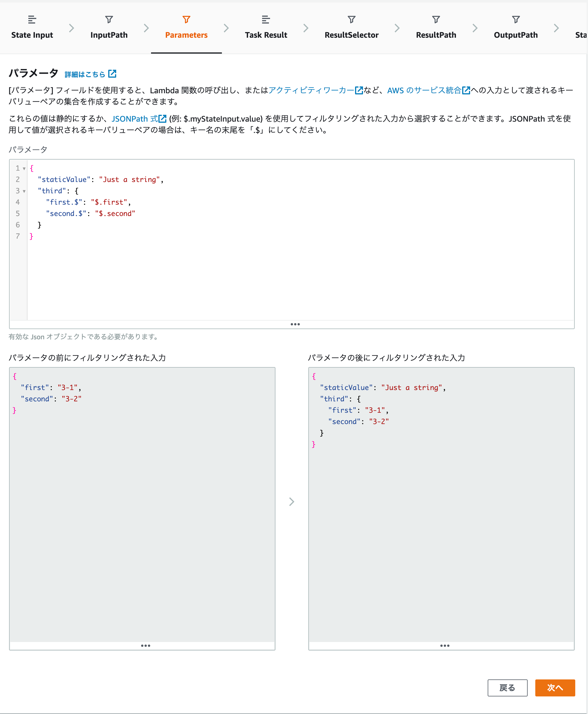Switch to the ResultSelector tab label
The height and width of the screenshot is (714, 588).
[x=351, y=35]
